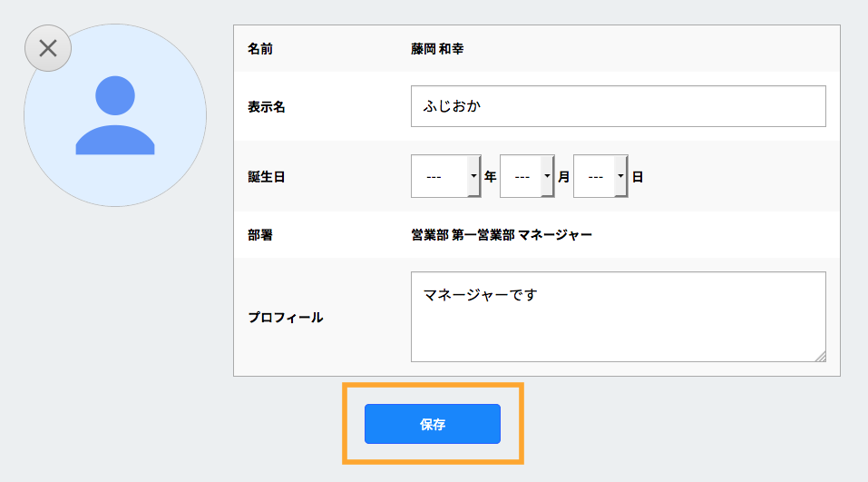Click the プロフィール row label
The image size is (868, 482).
point(286,318)
